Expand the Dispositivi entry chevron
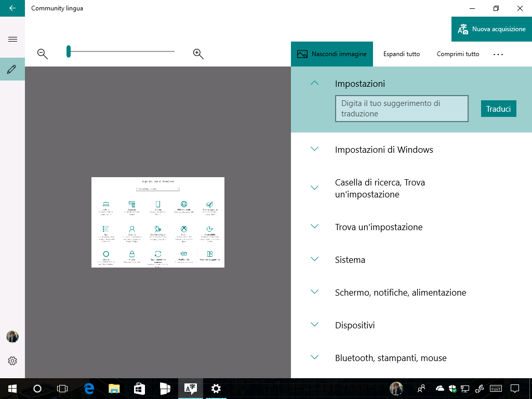The width and height of the screenshot is (532, 399). pos(314,324)
